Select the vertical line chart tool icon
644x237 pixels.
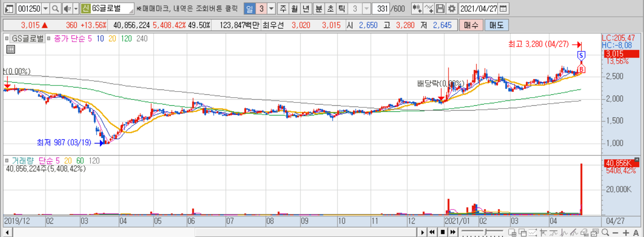click(563, 233)
